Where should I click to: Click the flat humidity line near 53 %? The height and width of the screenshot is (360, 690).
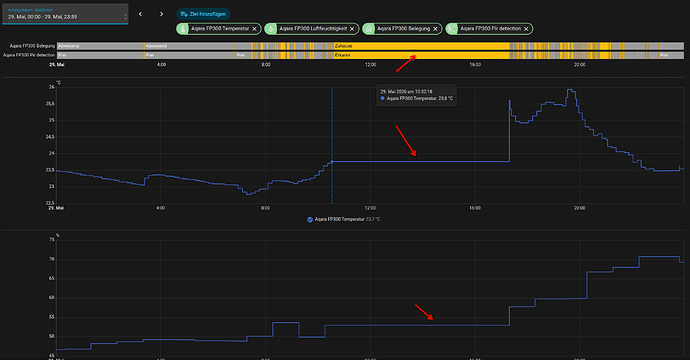417,326
